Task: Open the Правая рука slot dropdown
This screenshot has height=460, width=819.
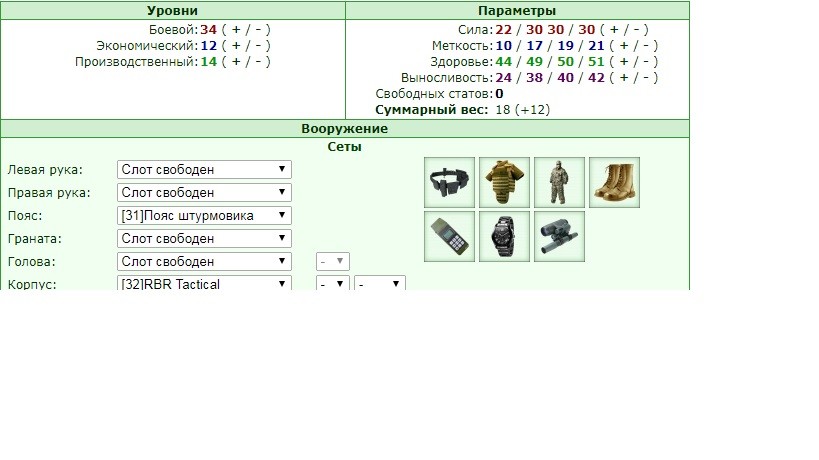Action: 204,193
